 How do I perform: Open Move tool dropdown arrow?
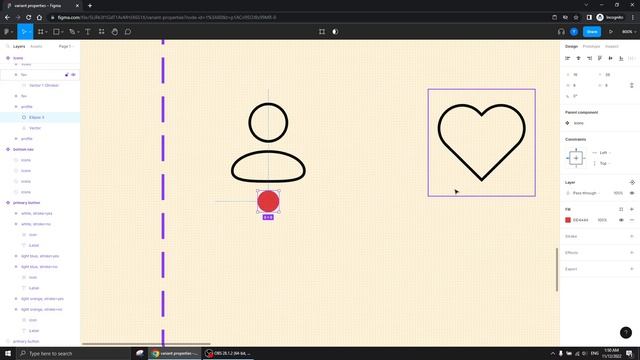[30, 32]
